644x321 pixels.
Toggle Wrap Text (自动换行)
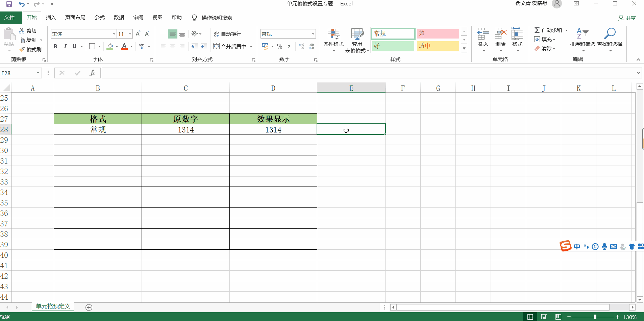coord(228,34)
